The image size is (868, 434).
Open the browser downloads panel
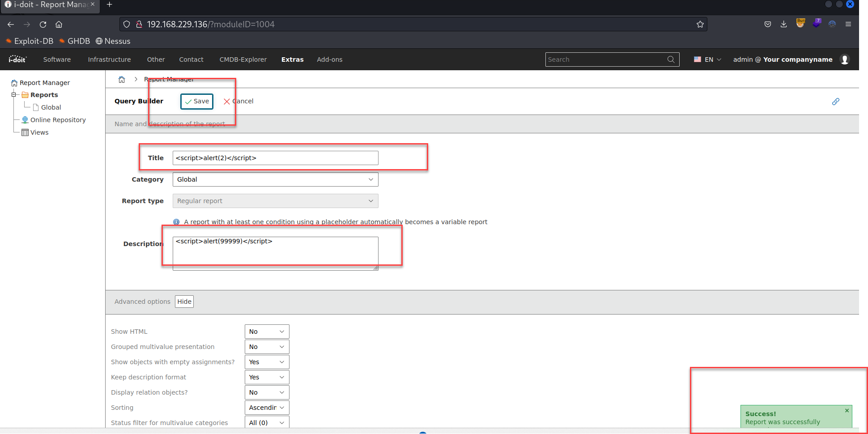click(x=784, y=24)
